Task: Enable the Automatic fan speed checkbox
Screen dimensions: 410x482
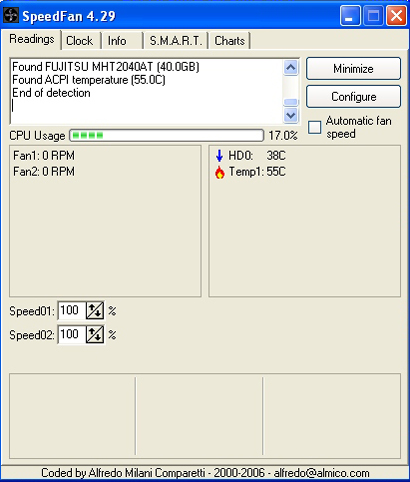Action: pos(314,127)
